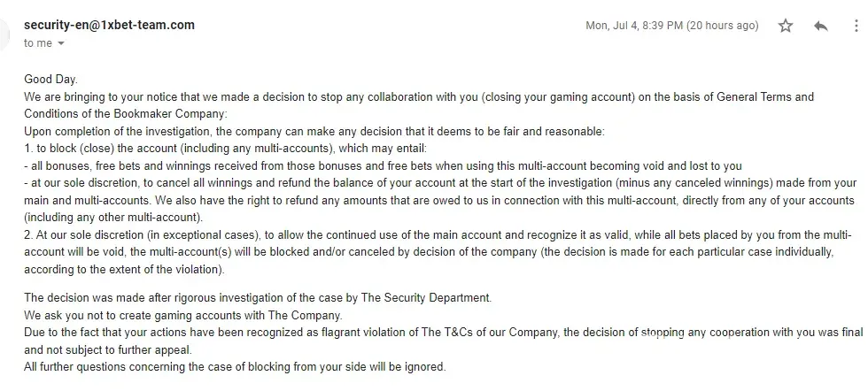Click the "1. to block (close) the account" line
Viewport: 868px width, 391px height.
click(226, 148)
